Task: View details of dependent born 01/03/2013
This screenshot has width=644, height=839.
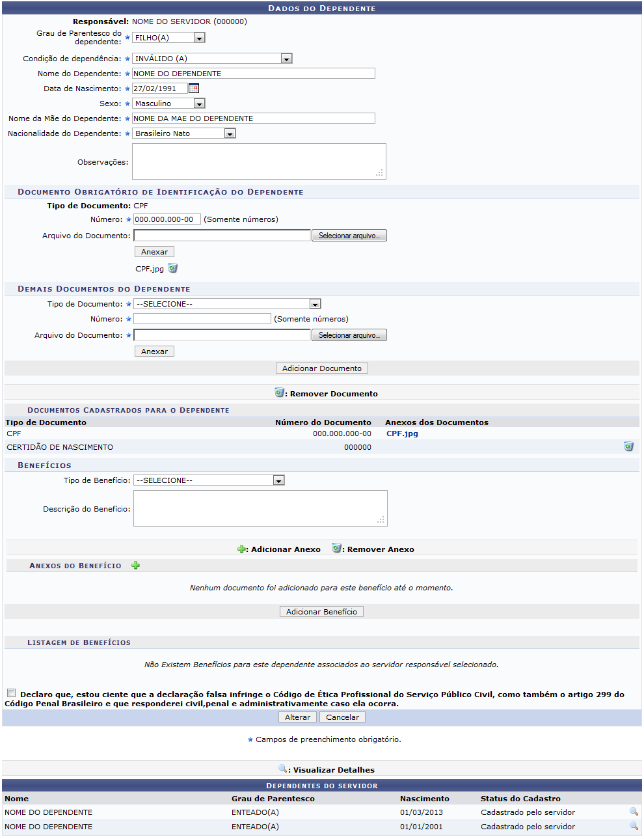Action: 633,812
